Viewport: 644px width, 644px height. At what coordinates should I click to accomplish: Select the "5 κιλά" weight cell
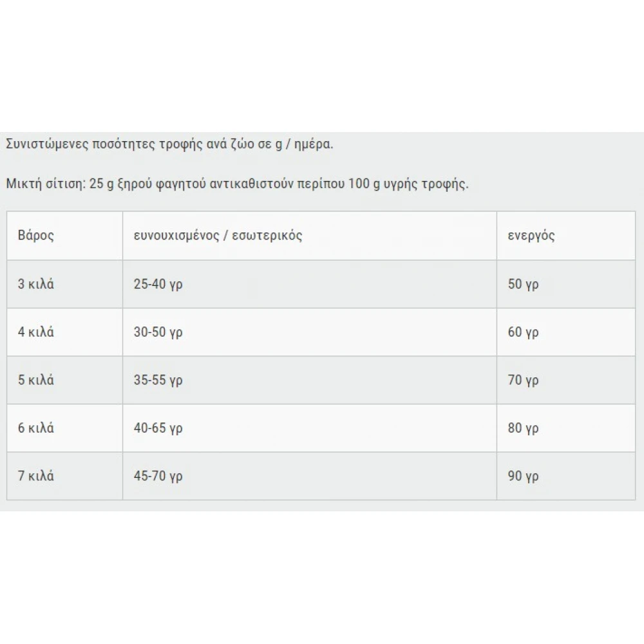(x=36, y=380)
